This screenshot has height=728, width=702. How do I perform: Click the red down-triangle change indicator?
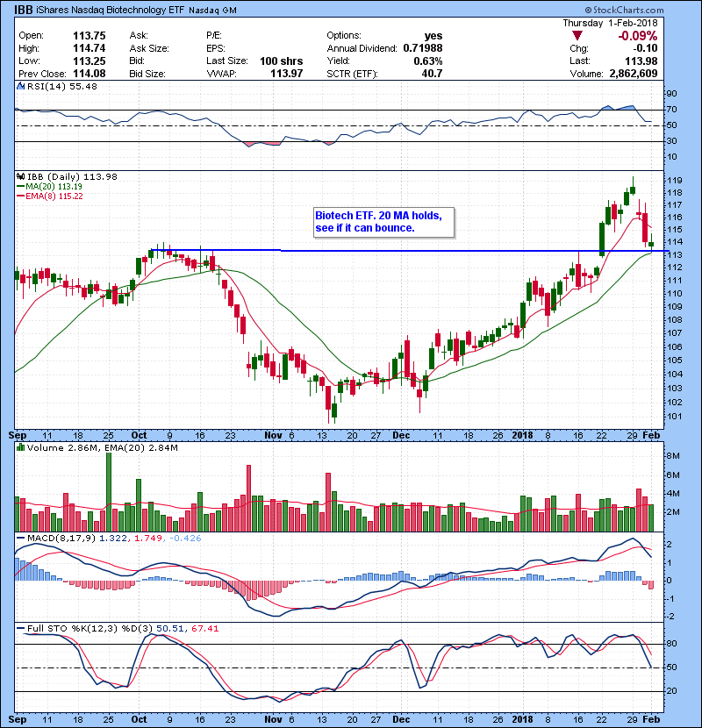coord(577,35)
